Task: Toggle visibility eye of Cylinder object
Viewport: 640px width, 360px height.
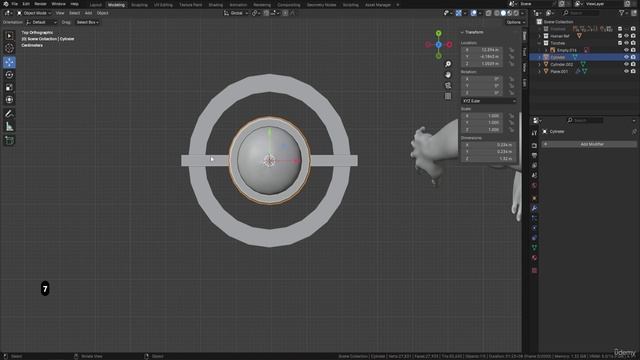Action: (x=626, y=57)
